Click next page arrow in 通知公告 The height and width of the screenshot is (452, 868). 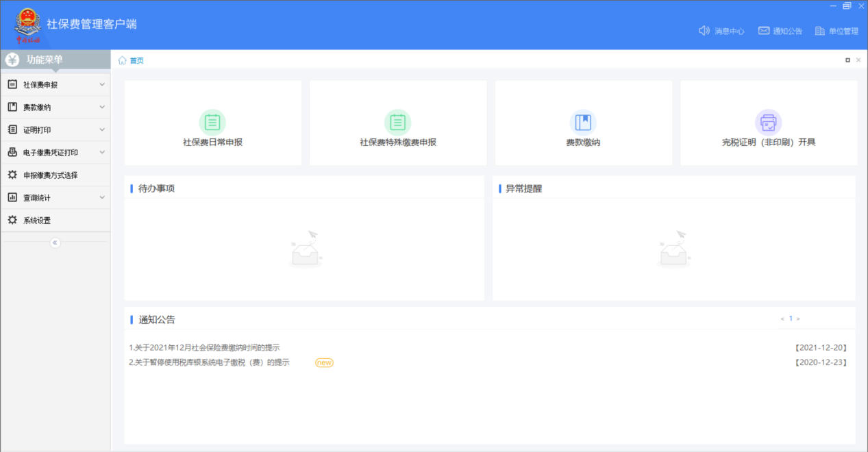click(x=798, y=318)
